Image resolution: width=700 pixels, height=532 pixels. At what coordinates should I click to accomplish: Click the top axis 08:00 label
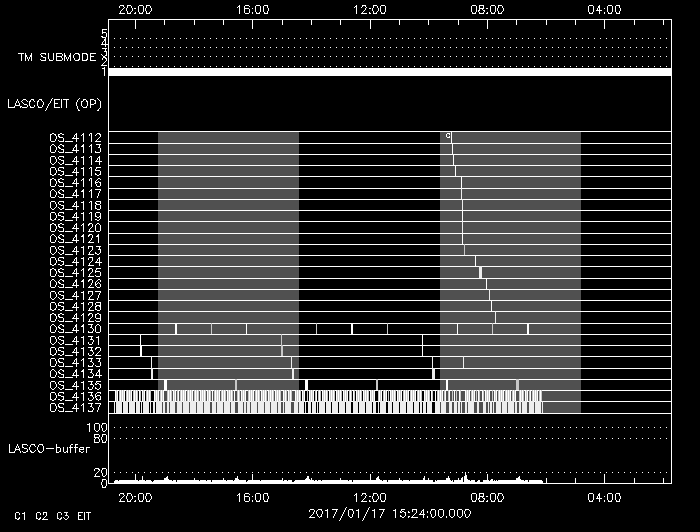(487, 10)
